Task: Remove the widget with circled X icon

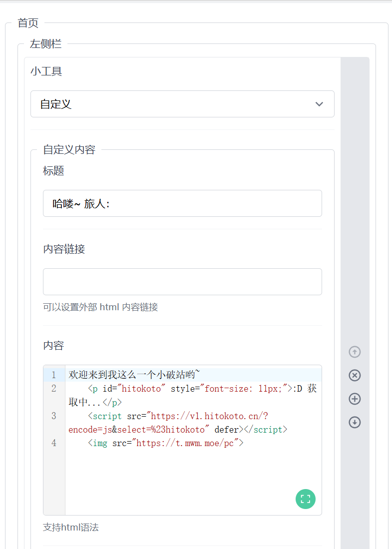Action: [x=355, y=375]
